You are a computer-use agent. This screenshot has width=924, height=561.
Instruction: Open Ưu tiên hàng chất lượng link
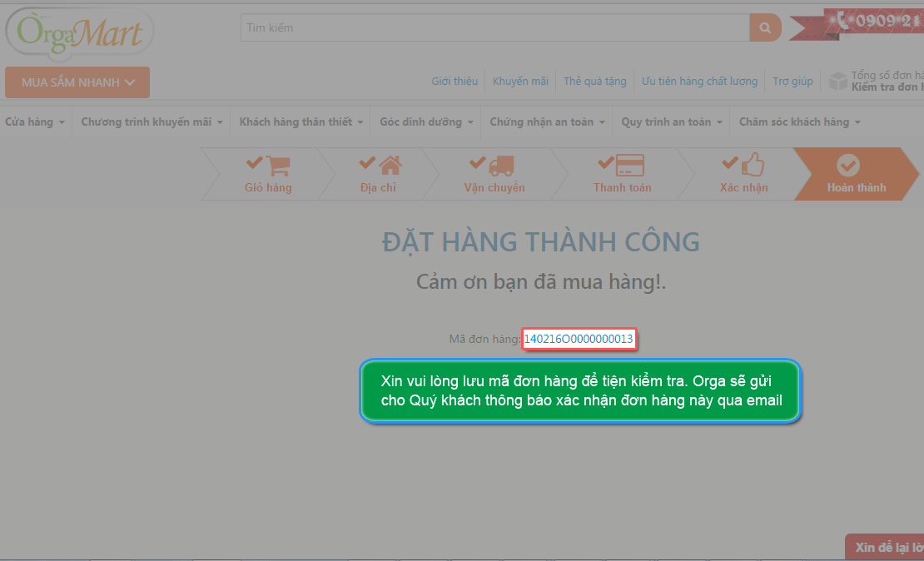(x=699, y=82)
